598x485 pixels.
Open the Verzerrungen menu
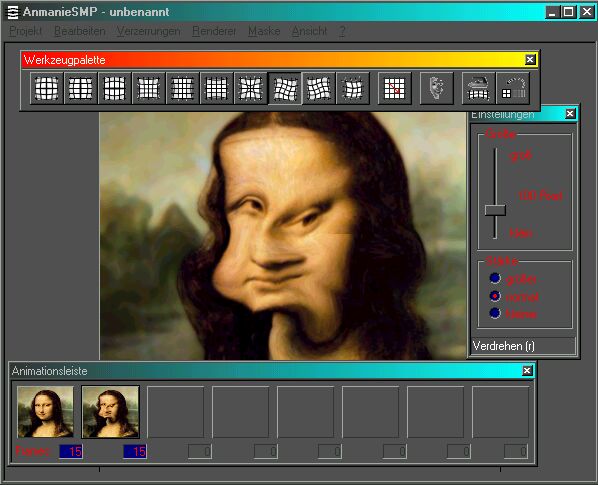coord(148,31)
